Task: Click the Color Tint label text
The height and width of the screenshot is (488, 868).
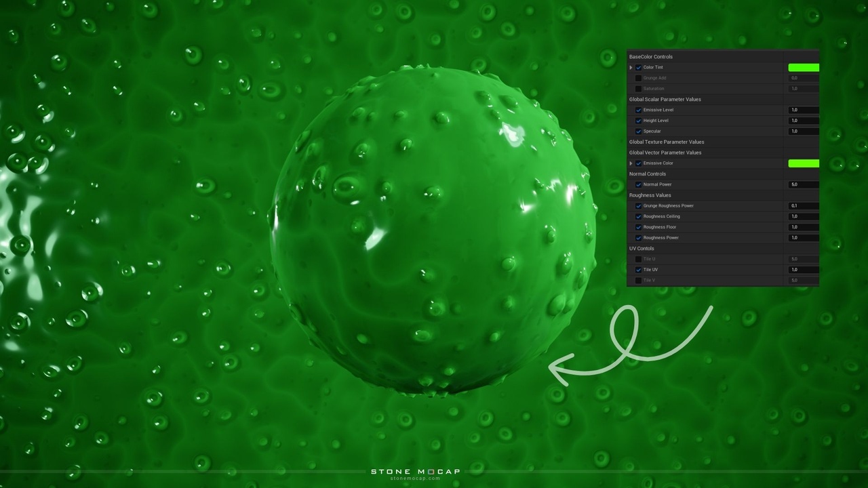Action: pyautogui.click(x=653, y=68)
